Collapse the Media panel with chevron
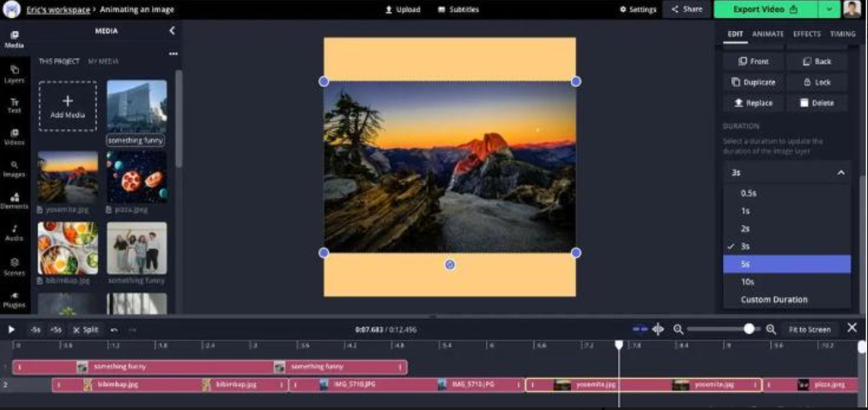The height and width of the screenshot is (410, 868). (x=172, y=31)
